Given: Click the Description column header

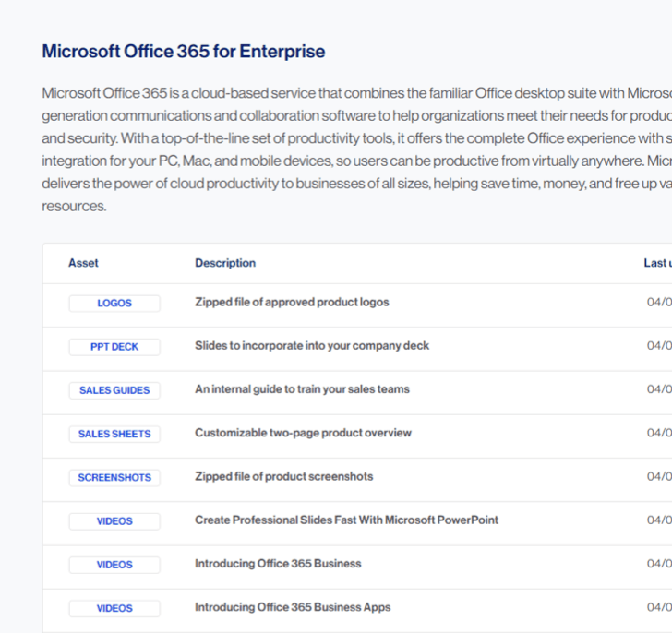Looking at the screenshot, I should 225,263.
